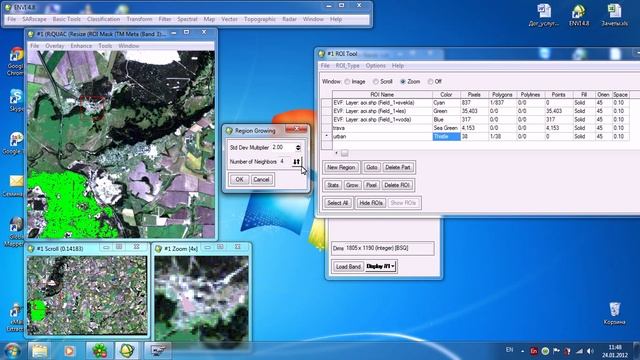Screen dimensions: 640x360
Task: Open the Options menu in ROI Tool
Action: [x=376, y=66]
